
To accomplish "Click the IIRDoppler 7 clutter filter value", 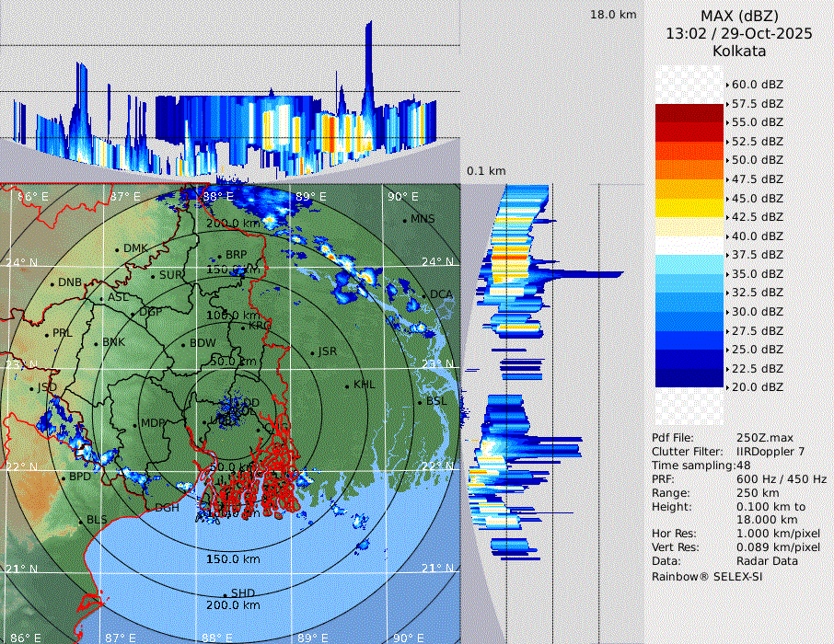I will coord(770,452).
